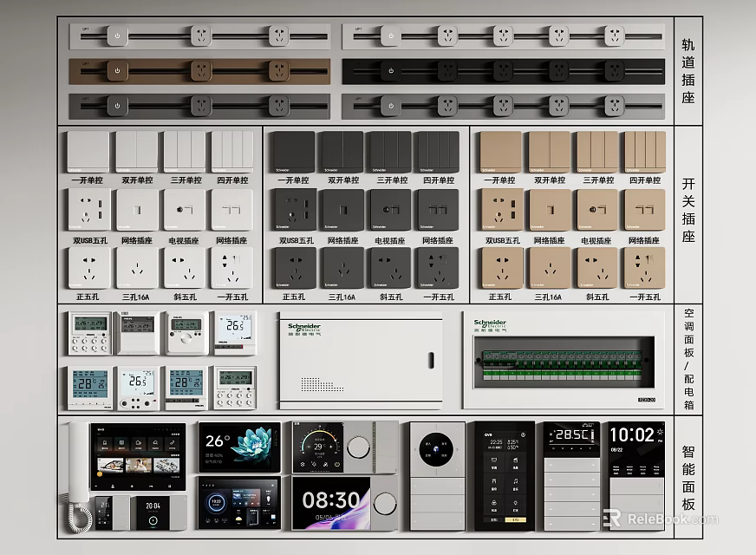Open the 26° flower smart panel

[239, 447]
